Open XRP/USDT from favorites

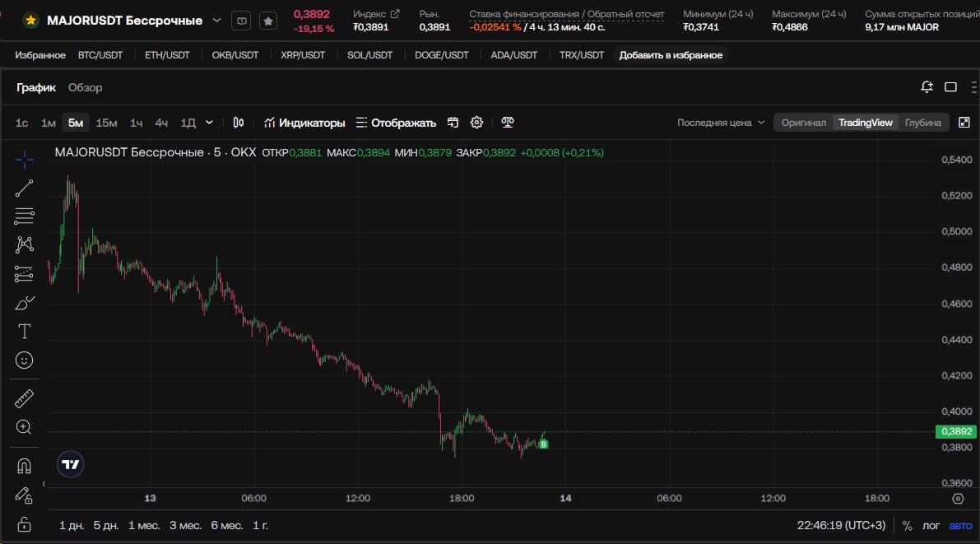[x=303, y=55]
